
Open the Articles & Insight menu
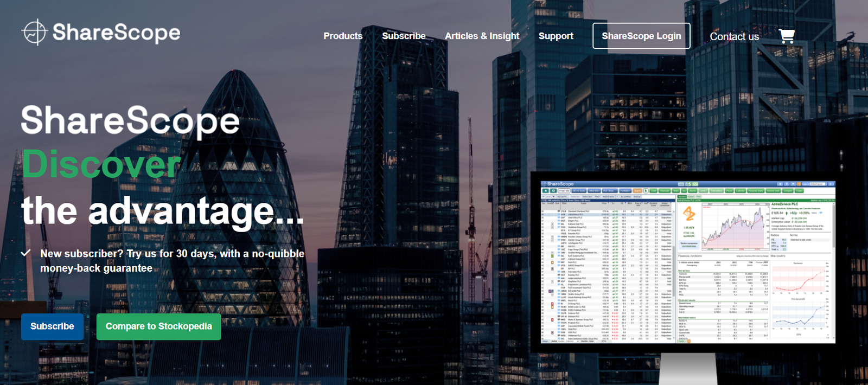[482, 36]
